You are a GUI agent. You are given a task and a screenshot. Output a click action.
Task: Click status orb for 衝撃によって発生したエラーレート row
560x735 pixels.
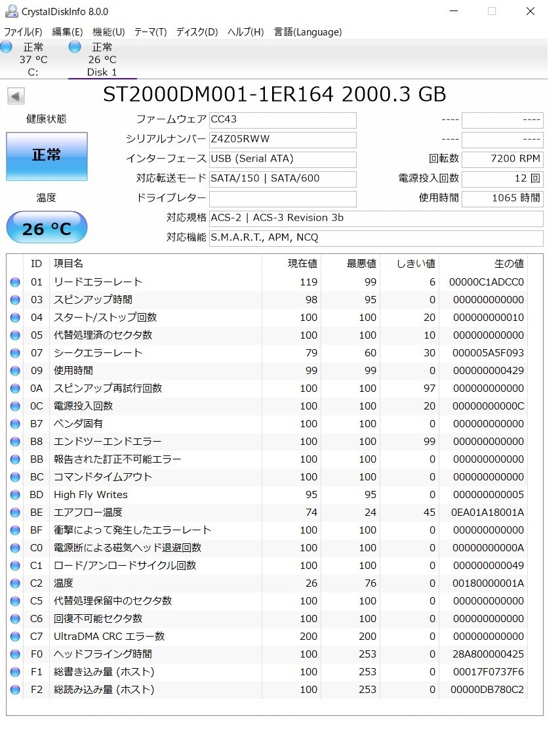tap(15, 530)
